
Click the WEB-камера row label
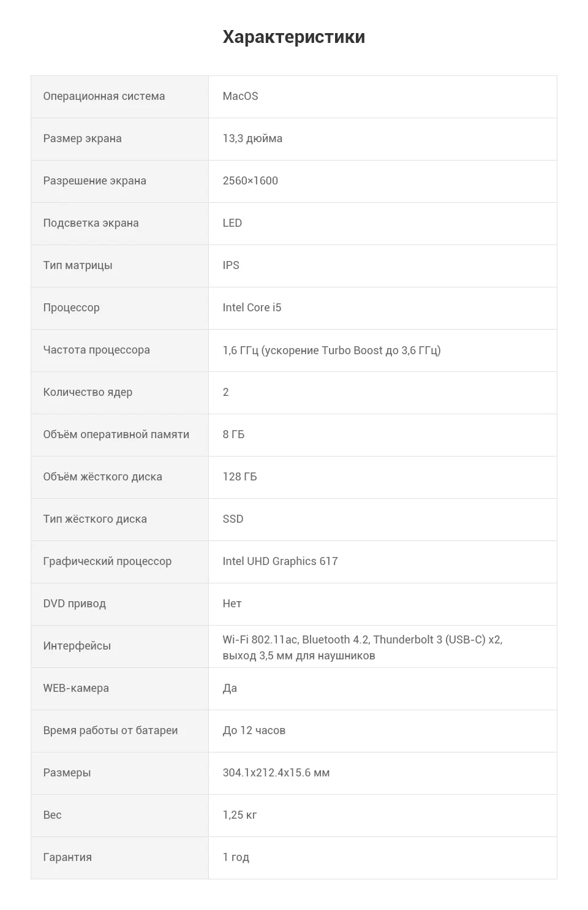click(x=76, y=688)
